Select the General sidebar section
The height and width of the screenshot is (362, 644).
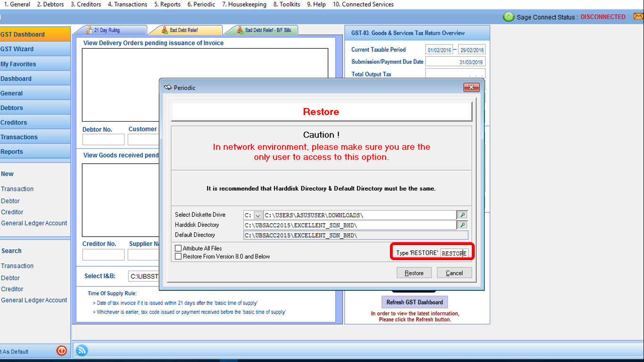(x=35, y=93)
